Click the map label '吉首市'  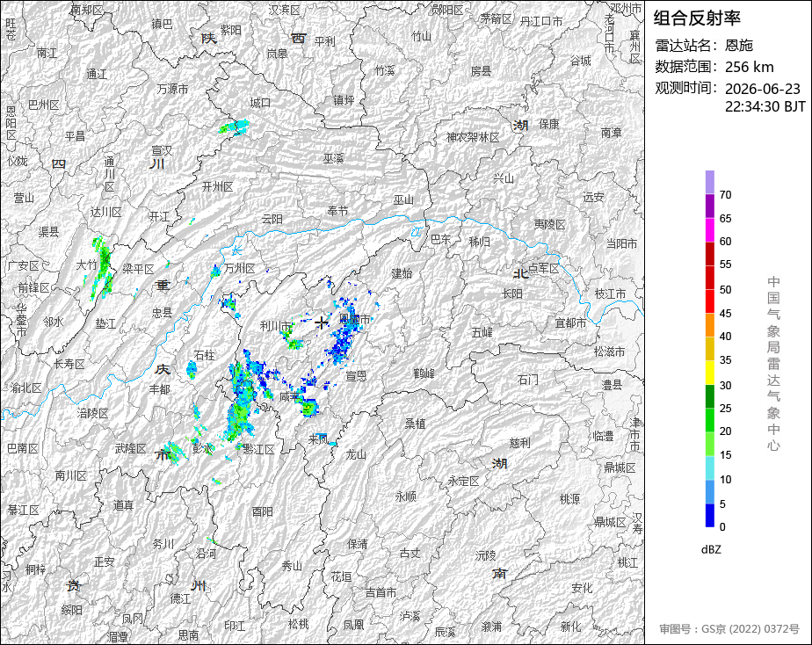(x=381, y=592)
